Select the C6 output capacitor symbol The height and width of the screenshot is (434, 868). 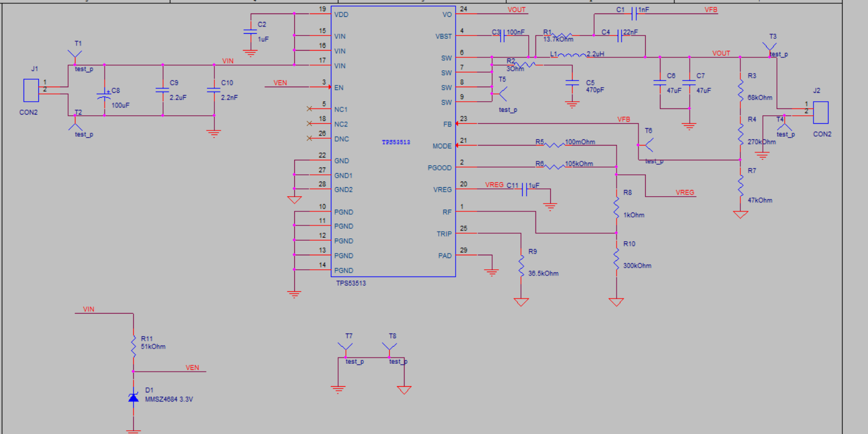click(x=660, y=83)
